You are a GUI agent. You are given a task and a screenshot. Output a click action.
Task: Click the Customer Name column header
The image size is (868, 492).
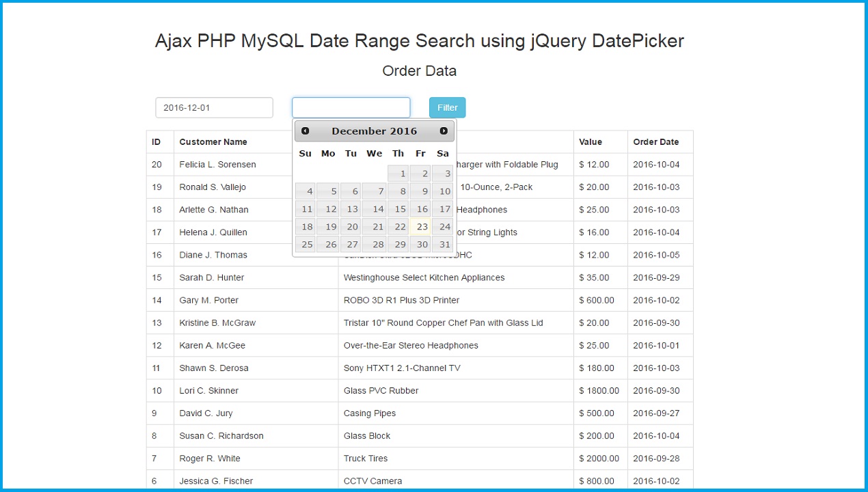click(211, 141)
